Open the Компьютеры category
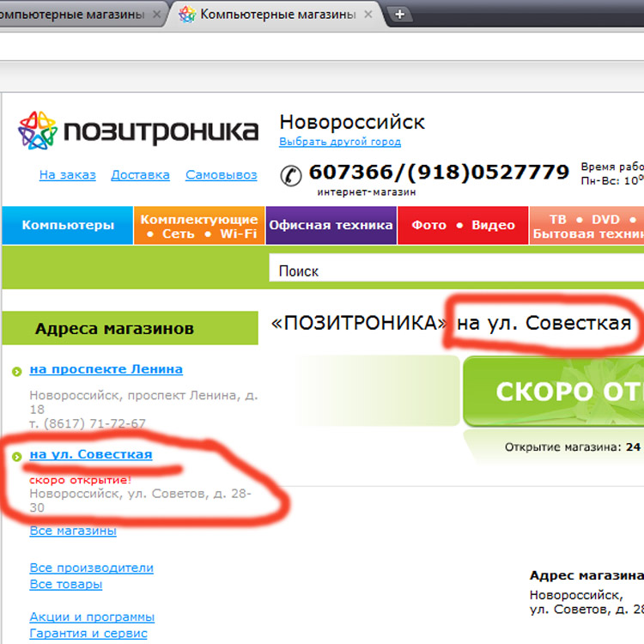644x644 pixels. coord(68,226)
